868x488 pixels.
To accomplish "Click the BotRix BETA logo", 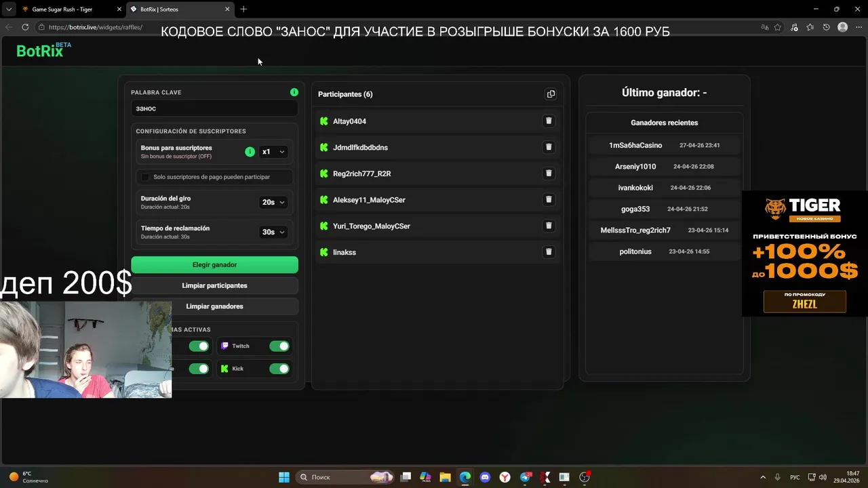I will [x=43, y=50].
